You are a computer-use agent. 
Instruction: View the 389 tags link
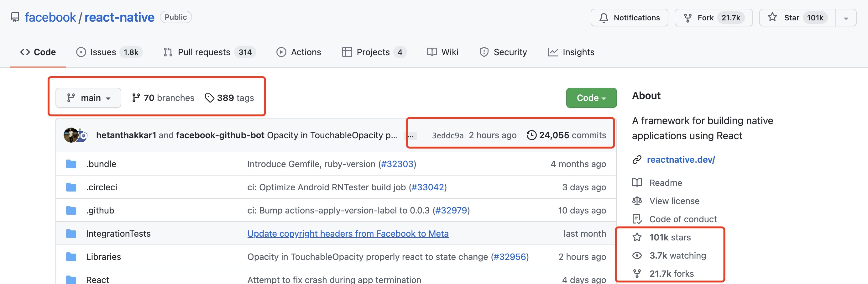[229, 98]
